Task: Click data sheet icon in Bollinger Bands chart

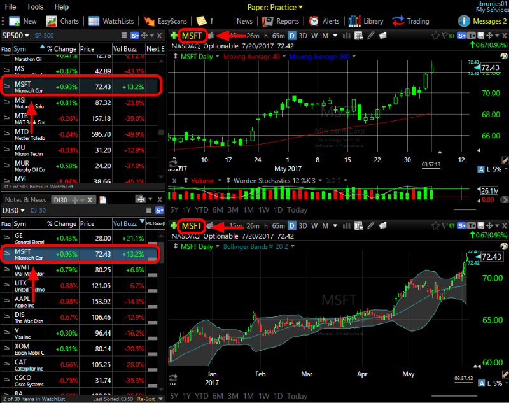Action: point(359,226)
